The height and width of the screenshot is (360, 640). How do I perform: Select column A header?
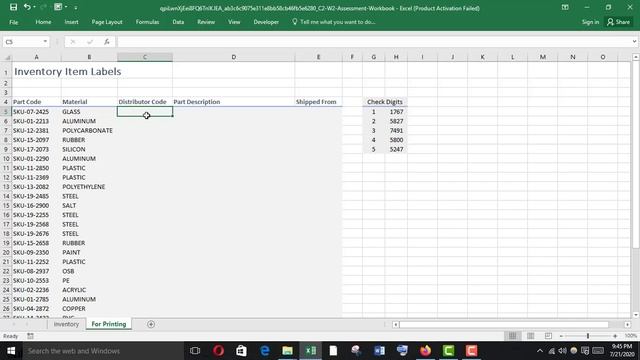tap(36, 57)
